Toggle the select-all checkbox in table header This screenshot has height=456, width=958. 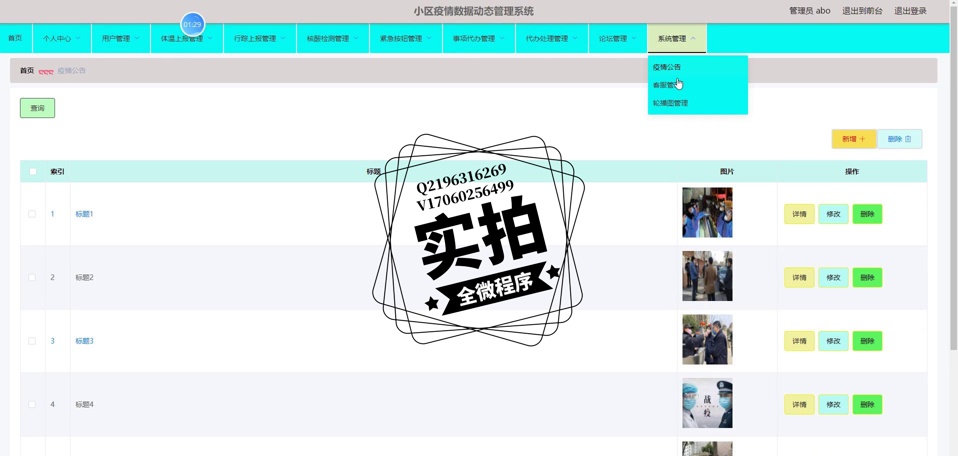click(x=32, y=172)
